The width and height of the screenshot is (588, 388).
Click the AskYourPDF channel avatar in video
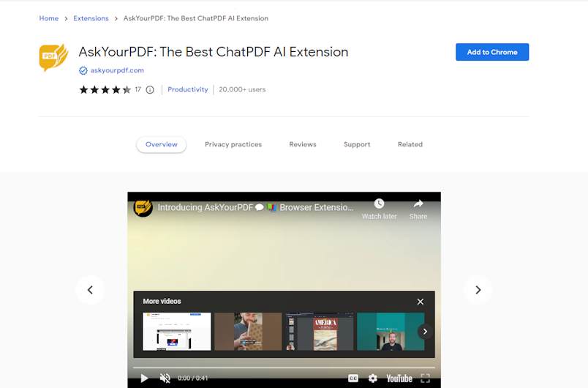coord(143,208)
